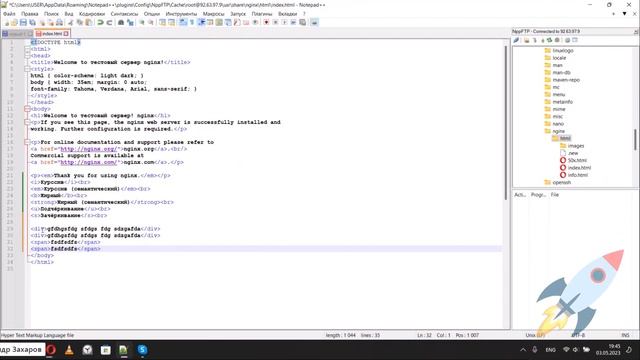Open the Файл menu

[9, 14]
